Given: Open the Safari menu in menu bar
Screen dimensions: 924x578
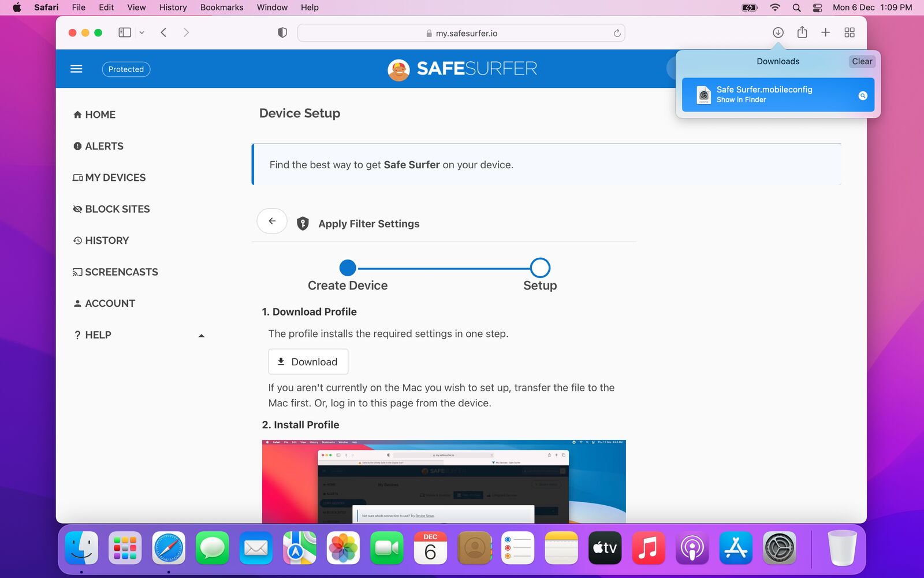Looking at the screenshot, I should pos(46,8).
